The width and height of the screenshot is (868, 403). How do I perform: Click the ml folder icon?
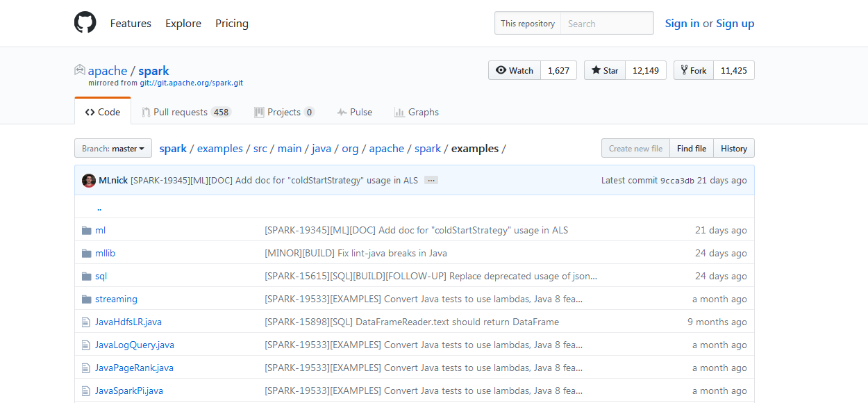[x=86, y=230]
